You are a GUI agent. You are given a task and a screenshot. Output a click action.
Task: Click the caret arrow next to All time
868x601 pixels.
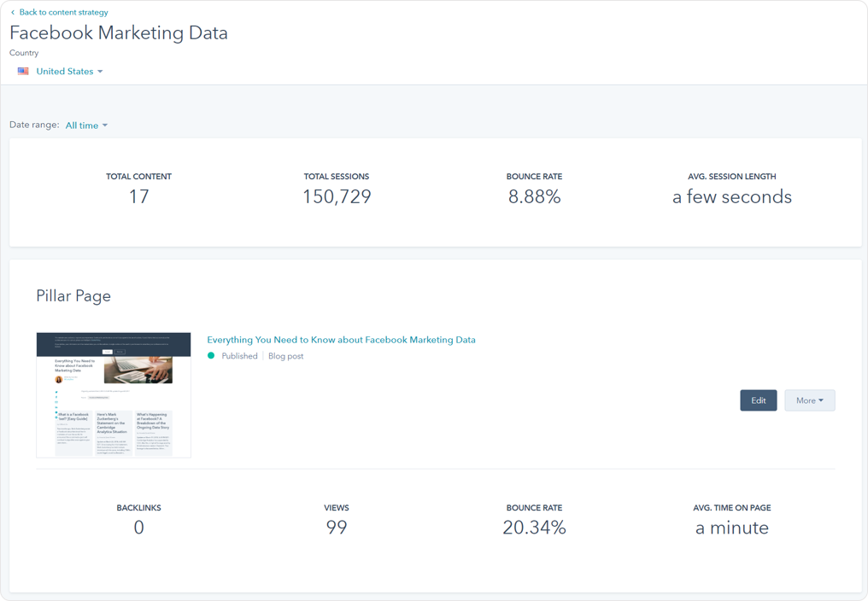point(105,125)
